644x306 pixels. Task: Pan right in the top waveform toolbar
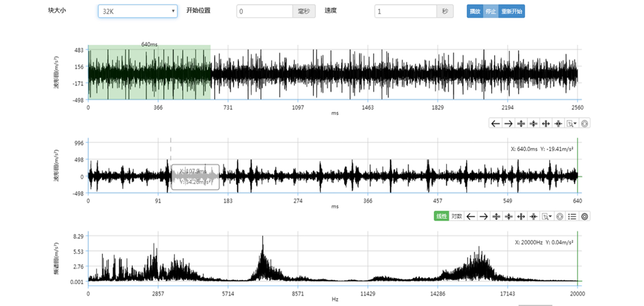point(508,124)
